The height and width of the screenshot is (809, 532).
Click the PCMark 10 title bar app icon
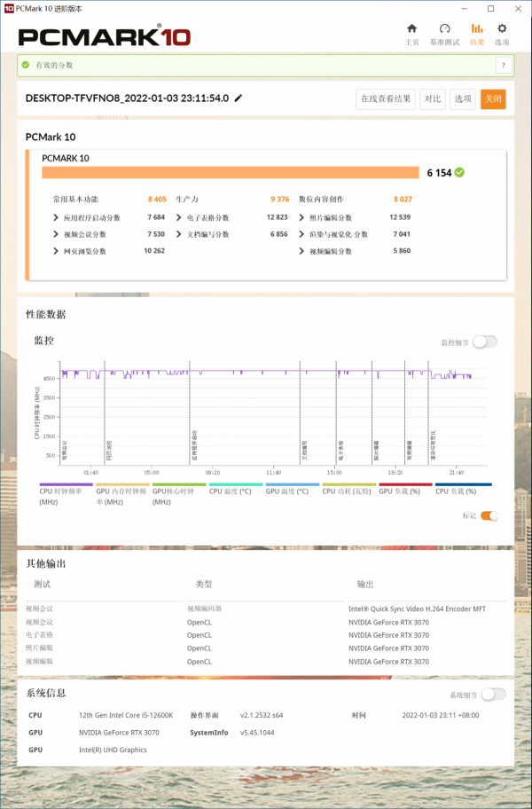click(x=9, y=8)
